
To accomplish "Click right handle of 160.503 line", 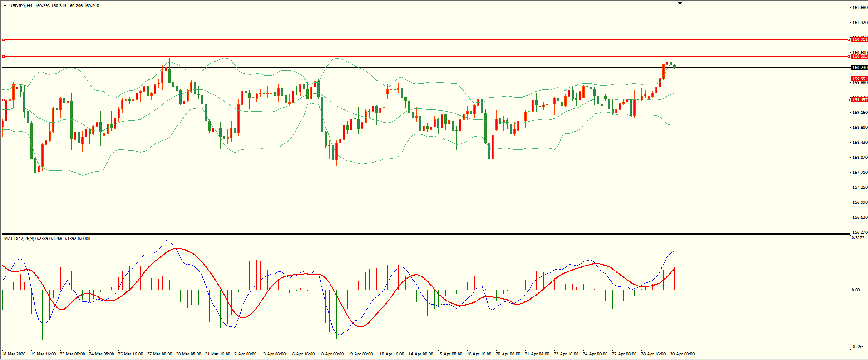I will (848, 57).
